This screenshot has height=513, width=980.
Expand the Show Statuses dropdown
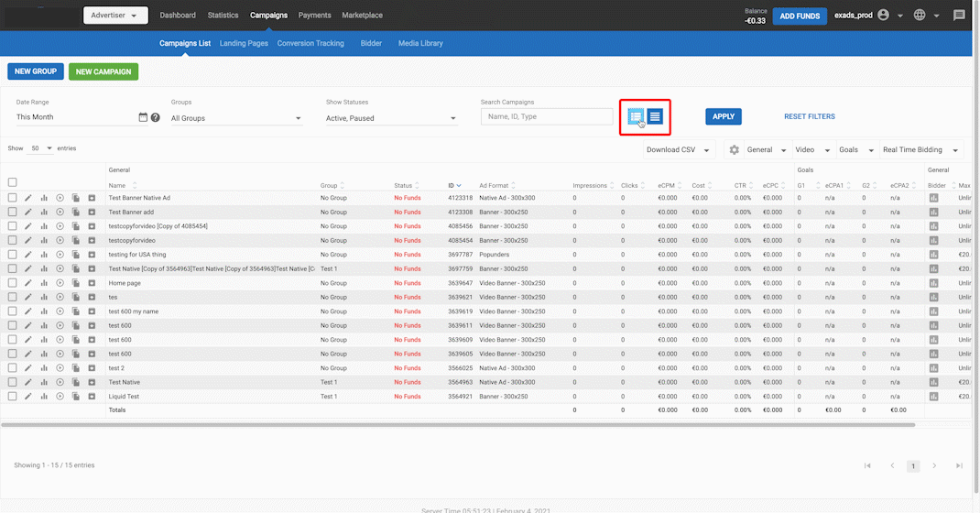pyautogui.click(x=391, y=118)
